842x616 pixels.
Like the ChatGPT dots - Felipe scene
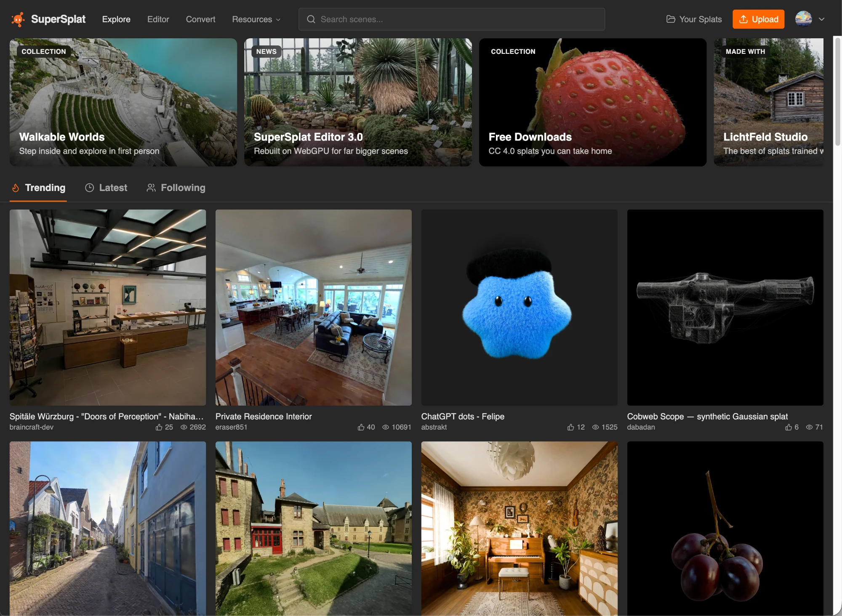(x=570, y=427)
